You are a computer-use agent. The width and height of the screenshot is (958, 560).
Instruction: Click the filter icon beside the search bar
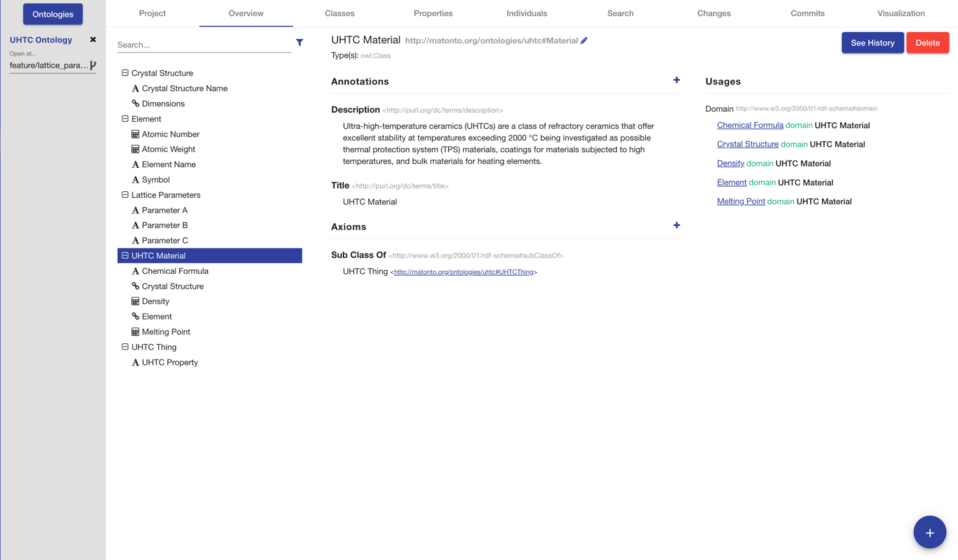tap(299, 42)
